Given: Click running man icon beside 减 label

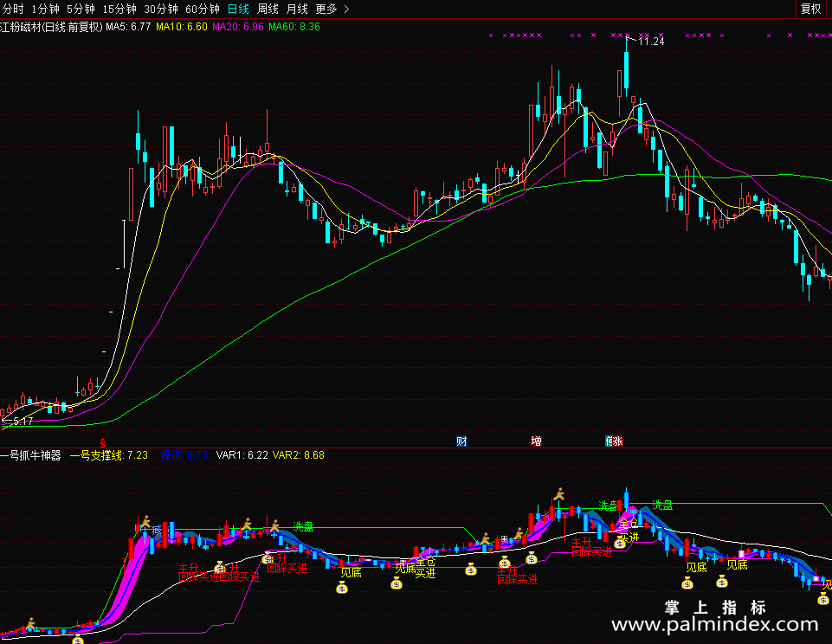Looking at the screenshot, I should point(145,522).
